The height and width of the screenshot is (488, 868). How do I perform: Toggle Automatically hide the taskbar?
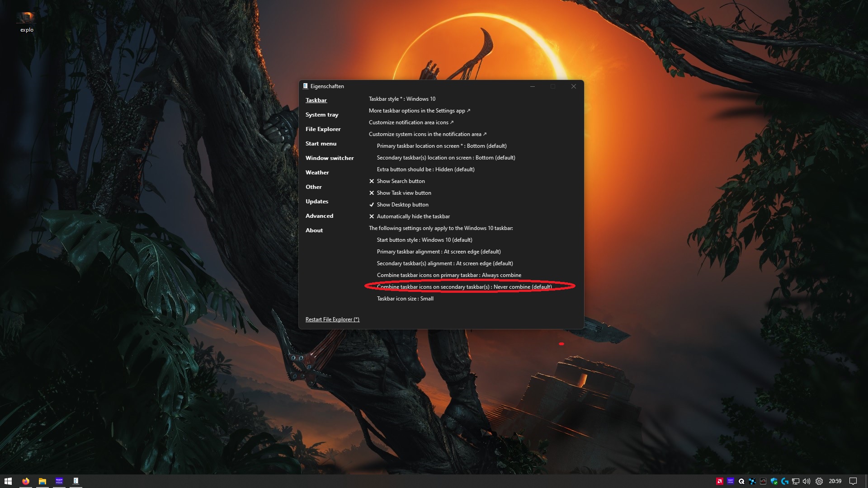[413, 216]
